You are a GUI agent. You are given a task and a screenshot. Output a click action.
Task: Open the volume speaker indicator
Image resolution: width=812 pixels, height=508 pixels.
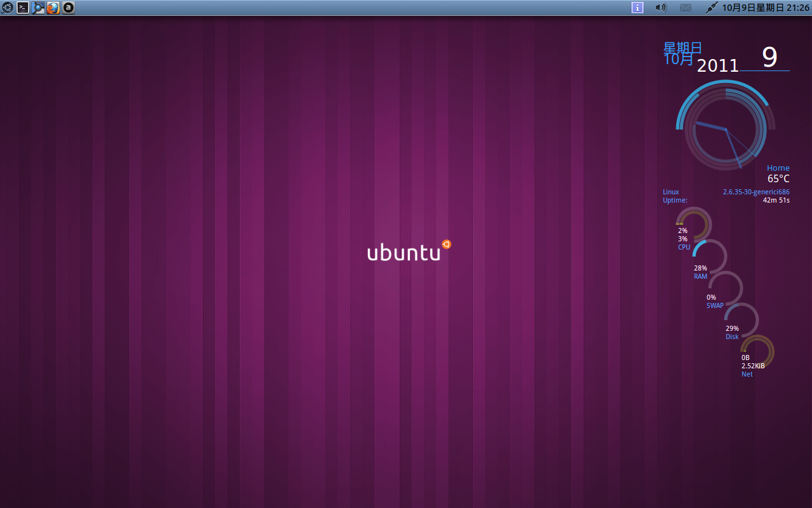pyautogui.click(x=661, y=8)
